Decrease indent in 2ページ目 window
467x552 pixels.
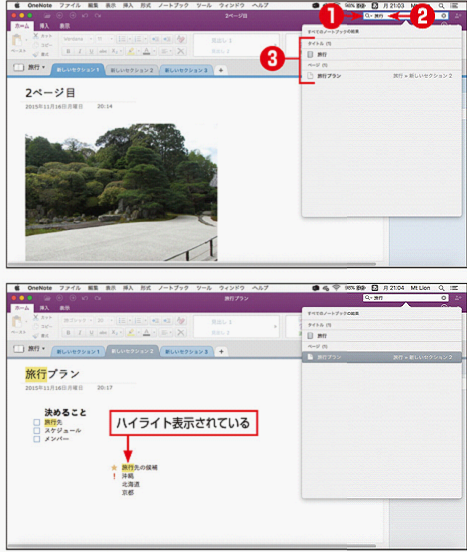tap(155, 39)
